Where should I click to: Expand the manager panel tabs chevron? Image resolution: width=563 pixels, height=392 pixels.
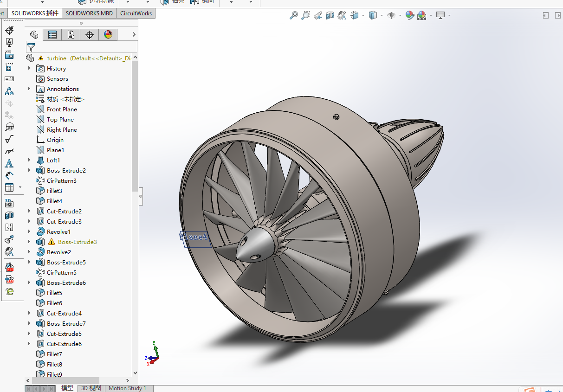point(134,34)
